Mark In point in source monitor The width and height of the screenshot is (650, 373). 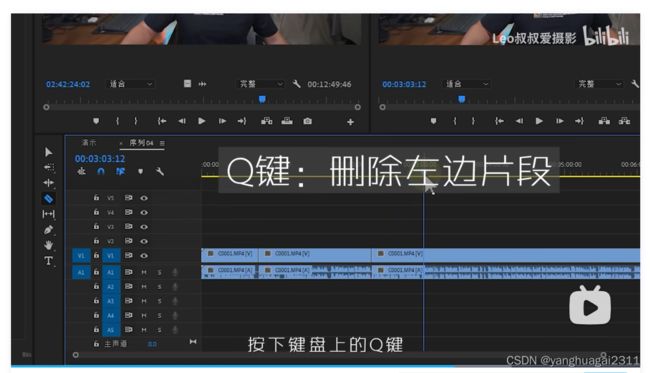(118, 121)
